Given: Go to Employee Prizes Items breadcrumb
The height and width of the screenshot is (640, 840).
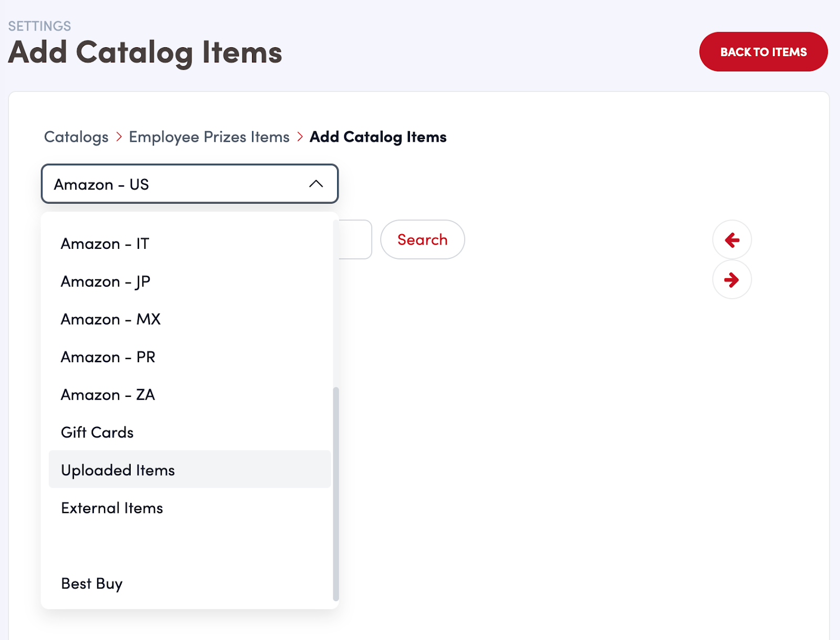Looking at the screenshot, I should click(209, 137).
